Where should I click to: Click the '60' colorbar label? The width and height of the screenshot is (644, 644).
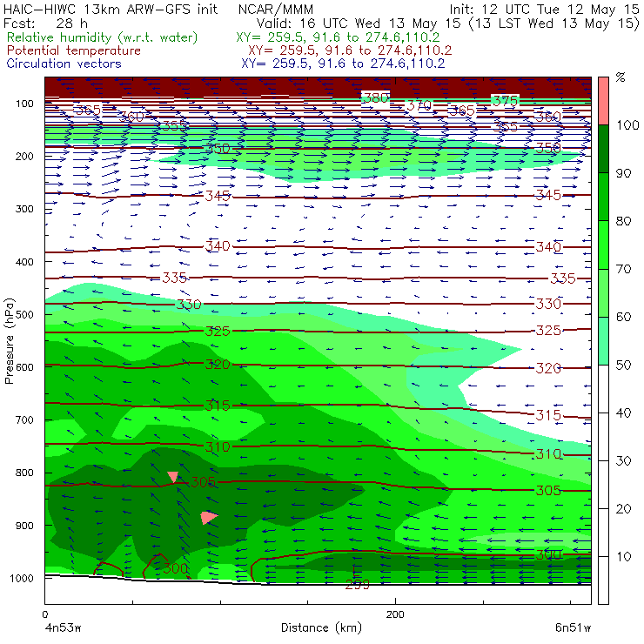(x=623, y=317)
